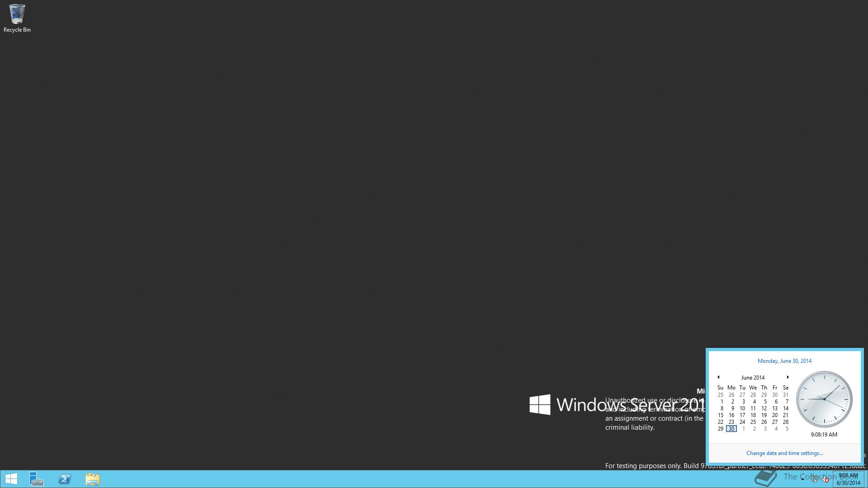Viewport: 868px width, 488px height.
Task: Select June 22 in the calendar
Action: (720, 422)
